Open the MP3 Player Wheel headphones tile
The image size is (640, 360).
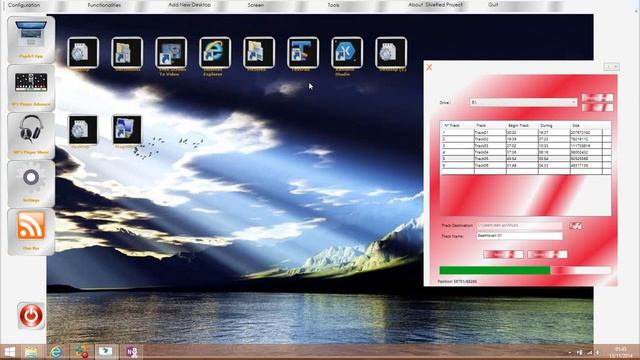(31, 136)
